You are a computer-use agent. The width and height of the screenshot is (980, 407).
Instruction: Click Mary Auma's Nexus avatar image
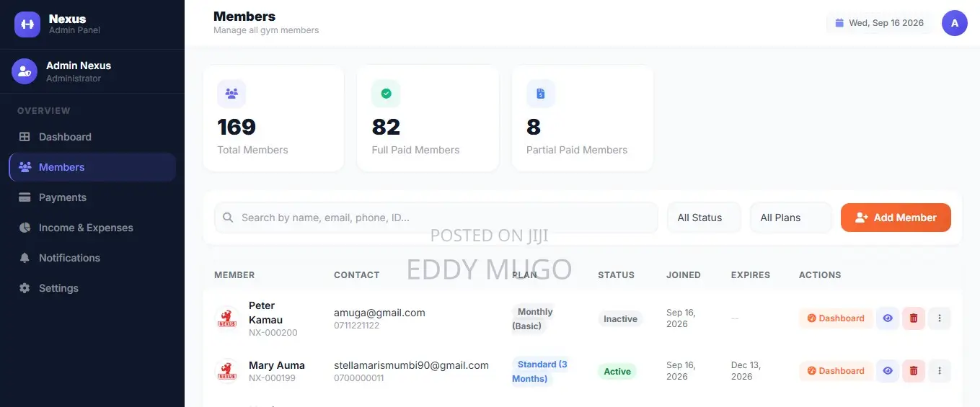[227, 371]
